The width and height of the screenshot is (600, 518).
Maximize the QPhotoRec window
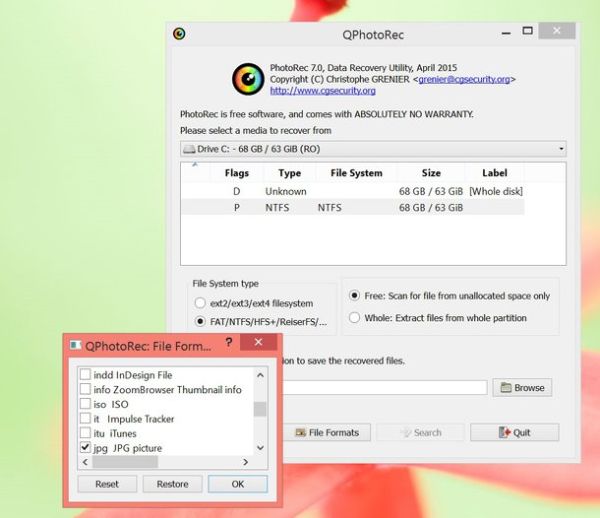pos(528,31)
